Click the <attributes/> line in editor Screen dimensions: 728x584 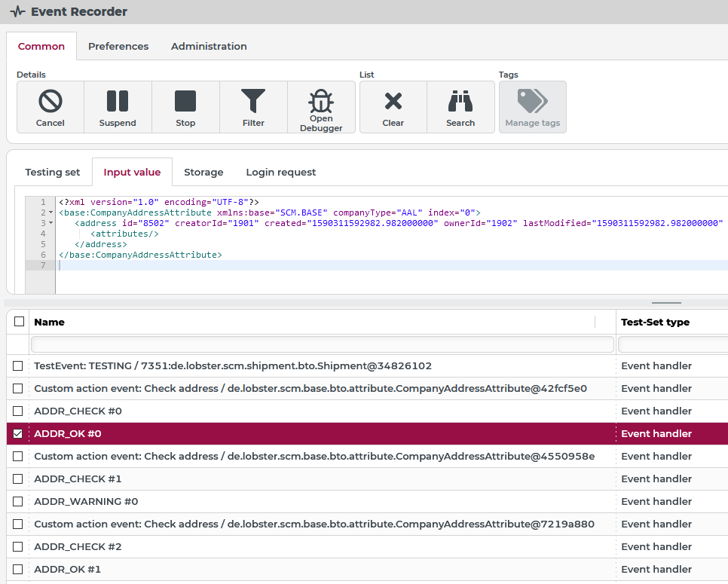(x=124, y=234)
